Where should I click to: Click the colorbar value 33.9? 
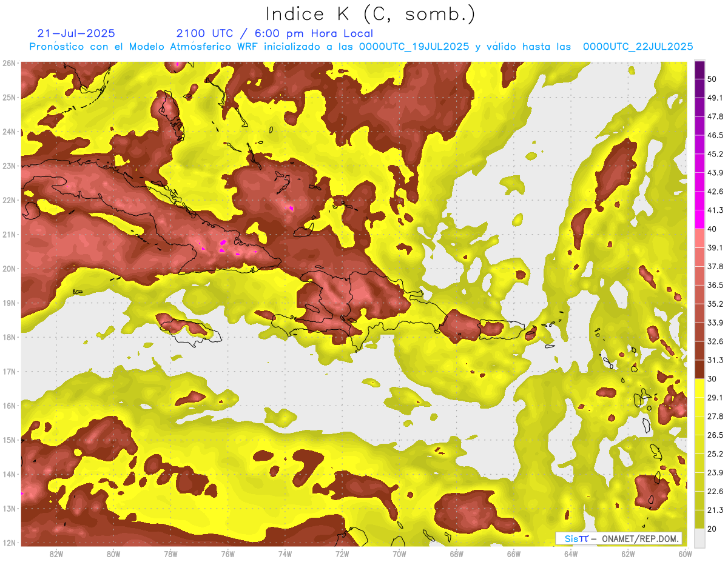point(715,323)
